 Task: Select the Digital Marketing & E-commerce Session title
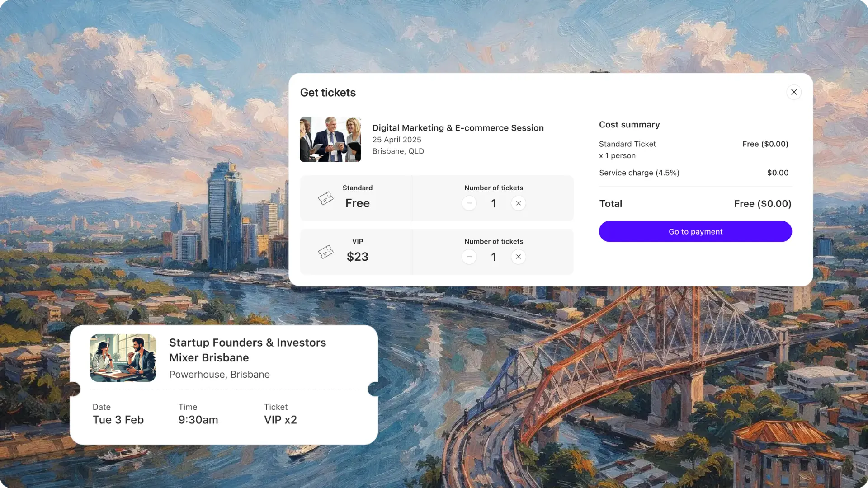pos(458,128)
